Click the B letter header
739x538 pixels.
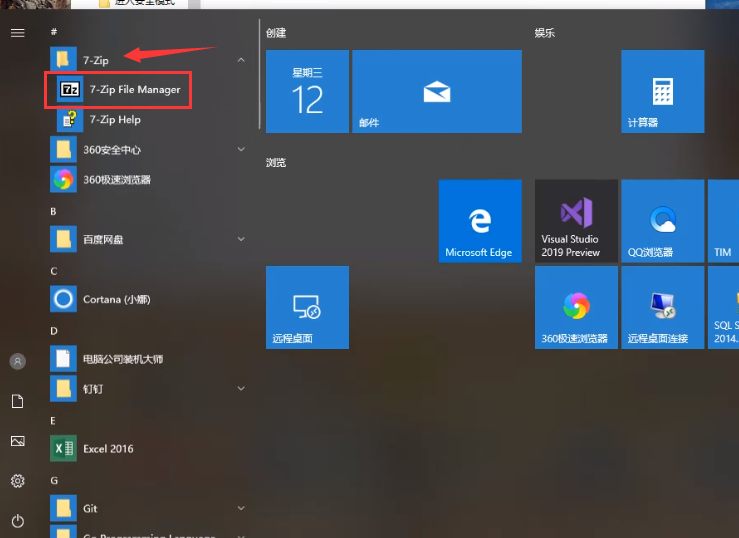click(53, 212)
